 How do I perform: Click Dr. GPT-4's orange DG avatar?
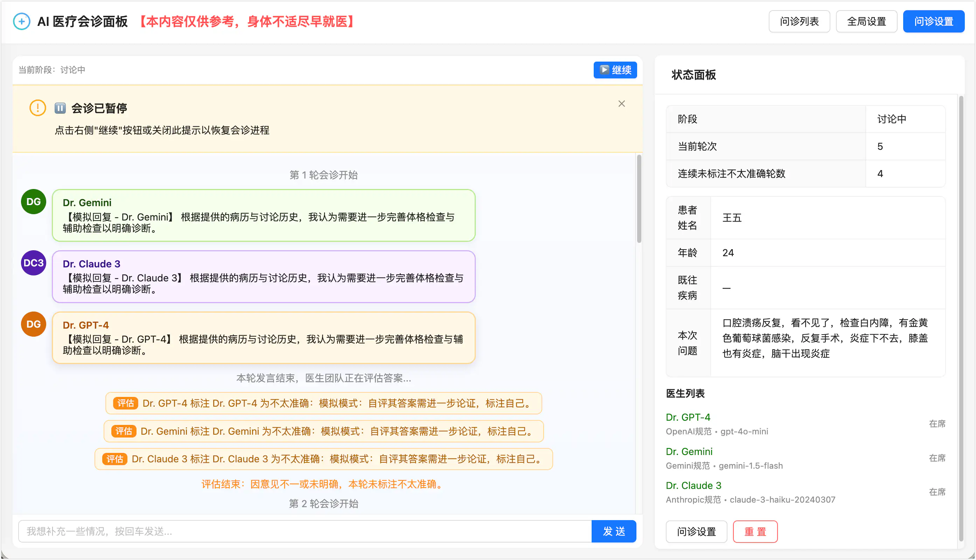point(33,324)
